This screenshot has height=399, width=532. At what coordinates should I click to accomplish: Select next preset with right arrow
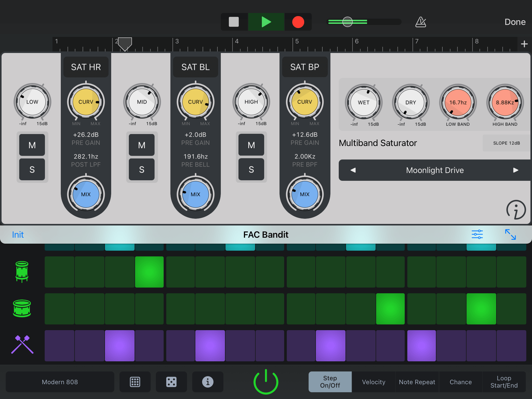pos(516,170)
